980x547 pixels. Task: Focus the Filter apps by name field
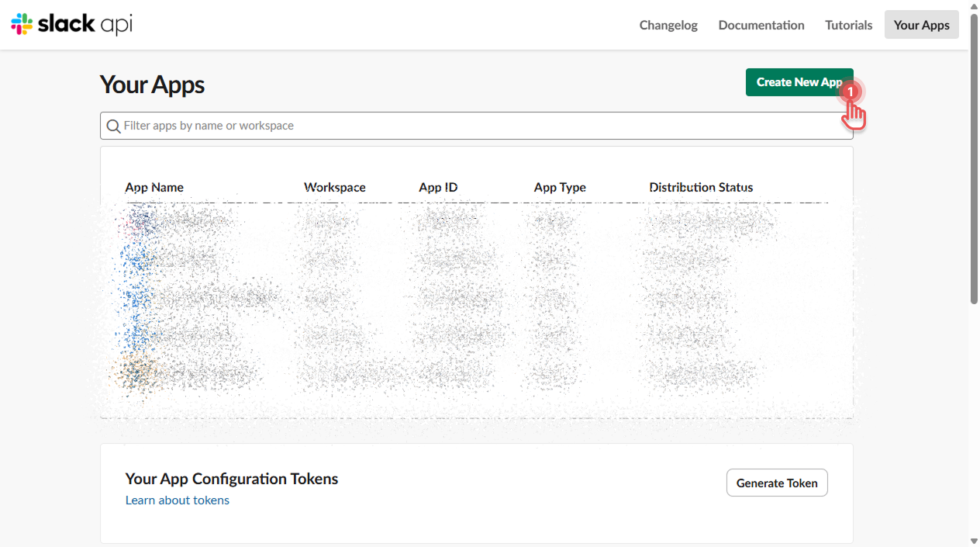click(476, 126)
